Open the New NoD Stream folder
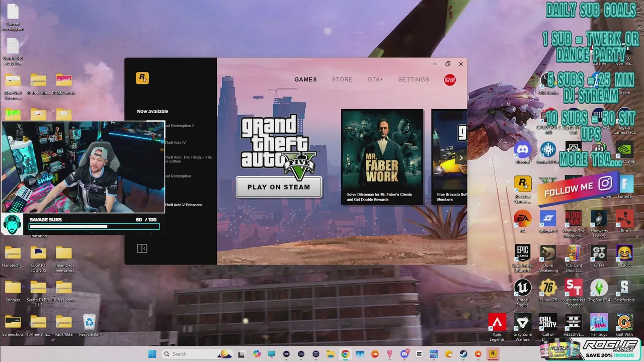 click(13, 86)
